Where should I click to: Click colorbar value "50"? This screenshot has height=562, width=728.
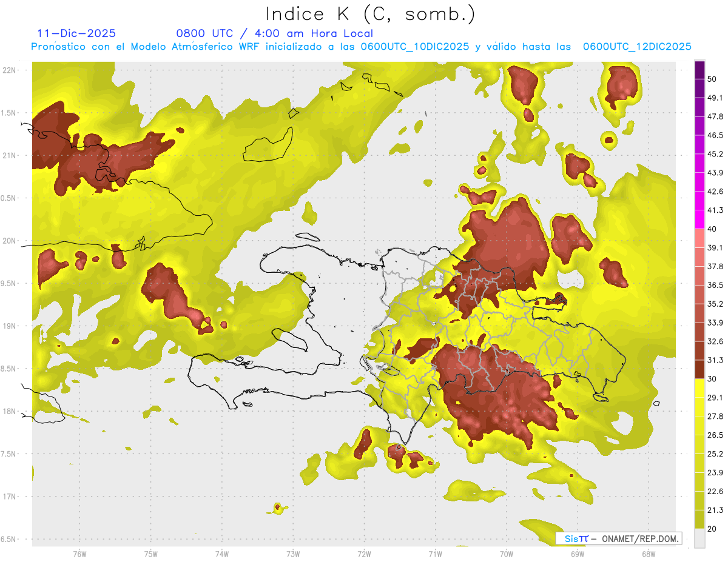[x=713, y=79]
